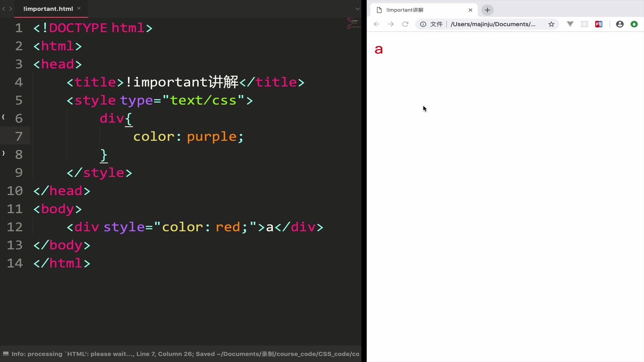Collapse the code block at line 6
This screenshot has height=362, width=644.
(3, 117)
